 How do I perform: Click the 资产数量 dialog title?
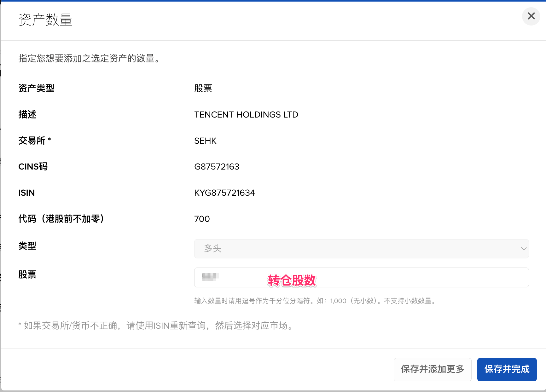[x=45, y=20]
